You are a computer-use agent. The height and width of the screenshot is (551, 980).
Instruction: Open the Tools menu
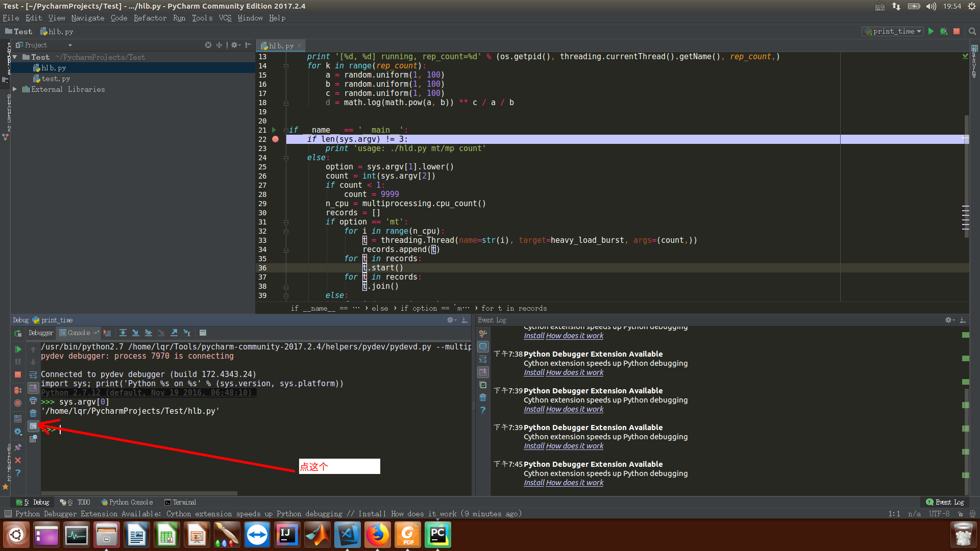(x=202, y=18)
